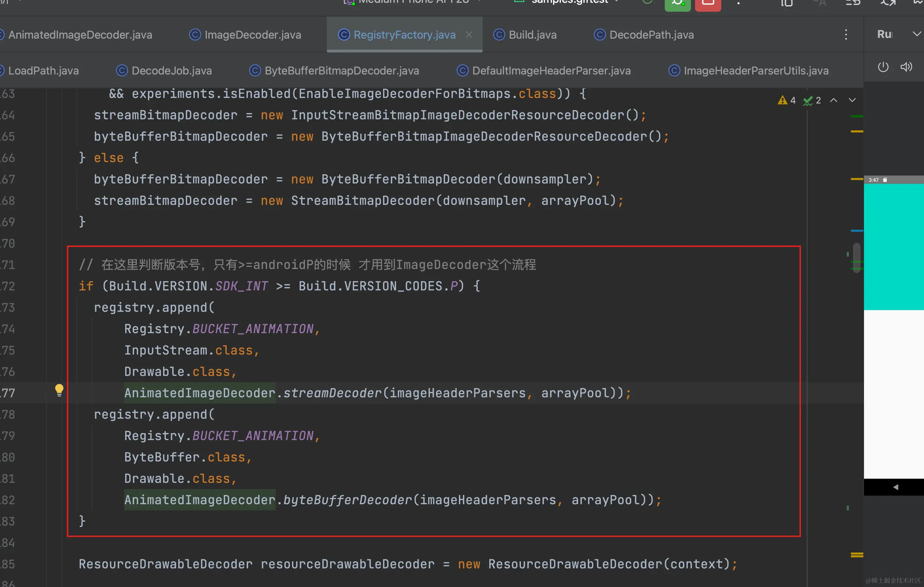Click the yellow warnings count indicator
924x587 pixels.
pyautogui.click(x=787, y=100)
